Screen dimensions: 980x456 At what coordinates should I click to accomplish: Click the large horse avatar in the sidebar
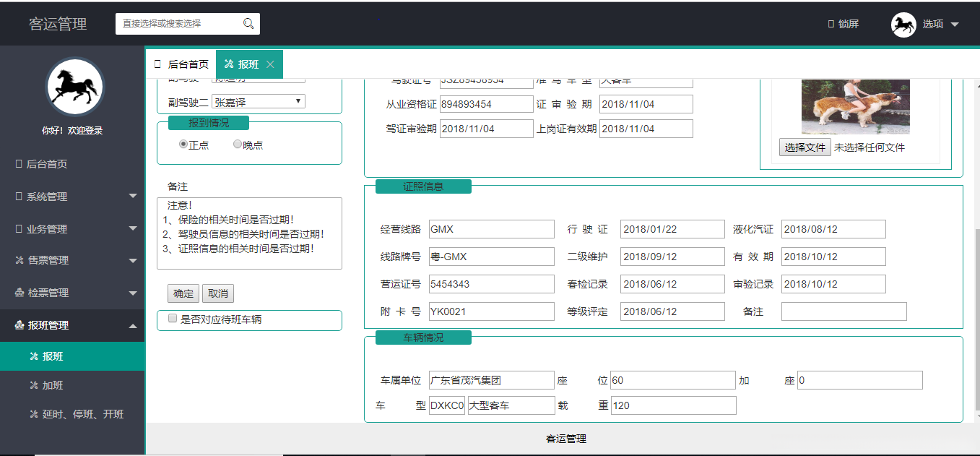tap(75, 87)
